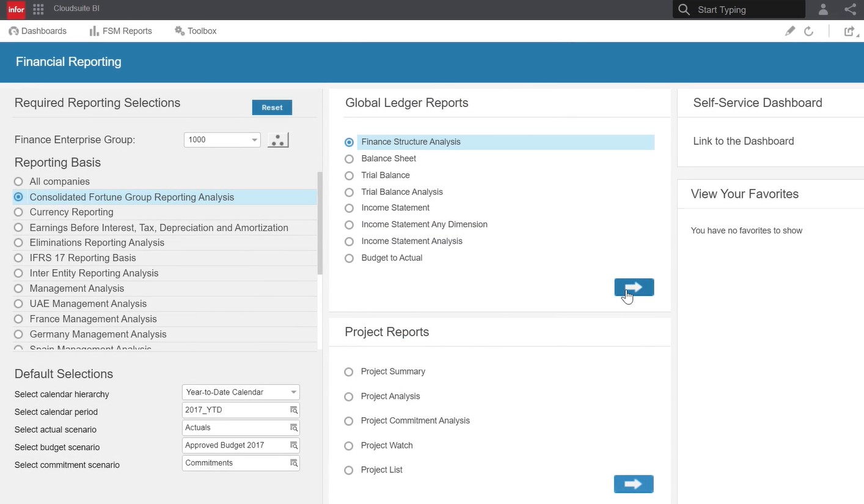Select Project Watch report
Screen dimensions: 864x504
(379, 445)
